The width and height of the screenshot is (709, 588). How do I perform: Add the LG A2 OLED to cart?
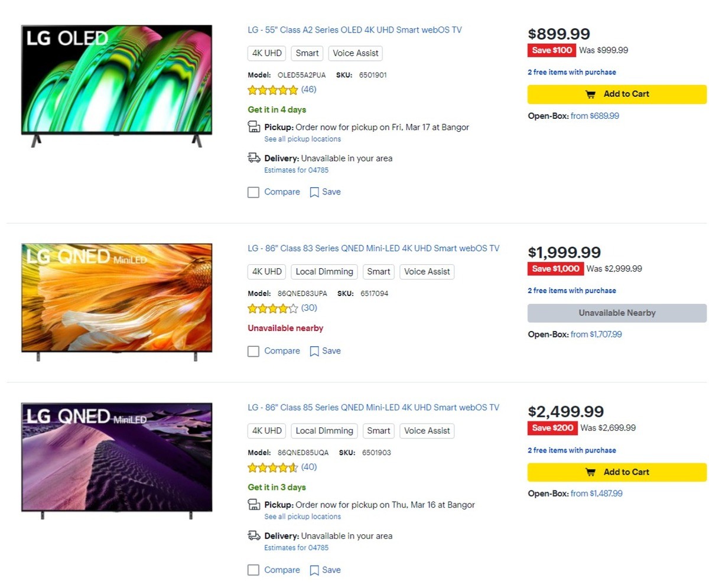(x=617, y=93)
